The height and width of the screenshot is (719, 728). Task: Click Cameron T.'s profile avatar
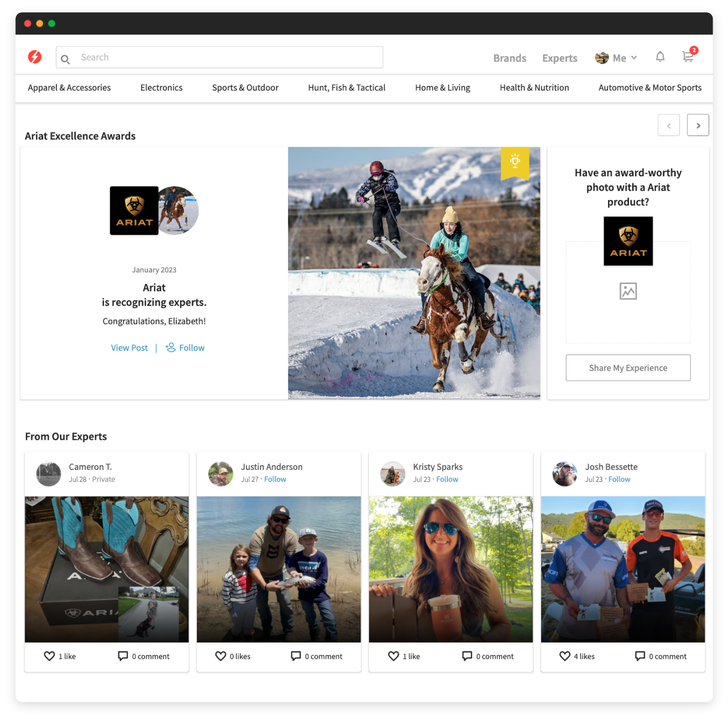click(x=48, y=474)
